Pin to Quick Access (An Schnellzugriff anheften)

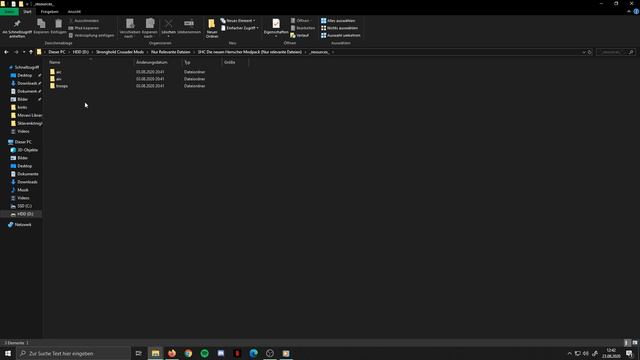click(17, 29)
